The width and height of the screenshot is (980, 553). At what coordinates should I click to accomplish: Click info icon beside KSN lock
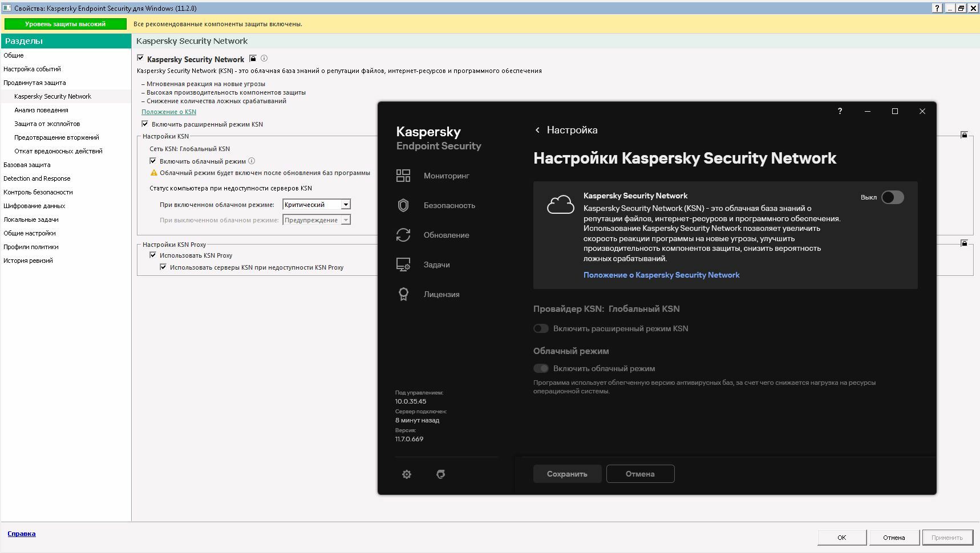tap(264, 58)
